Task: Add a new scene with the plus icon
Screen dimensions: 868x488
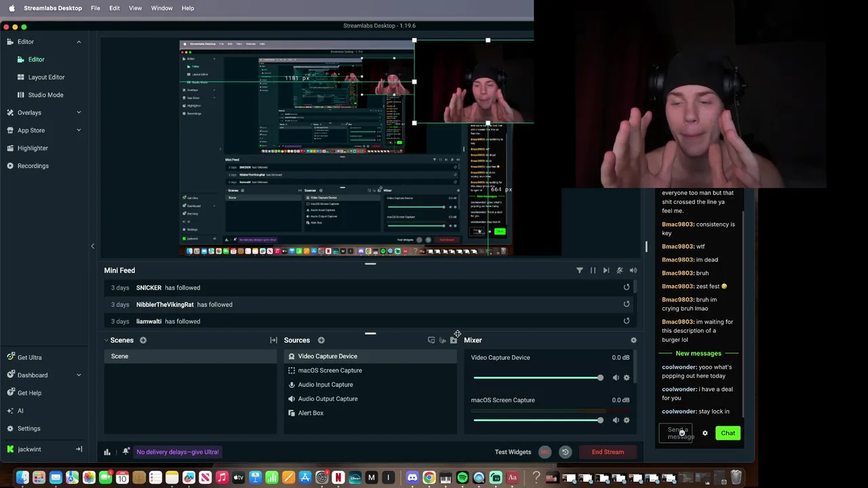Action: click(143, 340)
